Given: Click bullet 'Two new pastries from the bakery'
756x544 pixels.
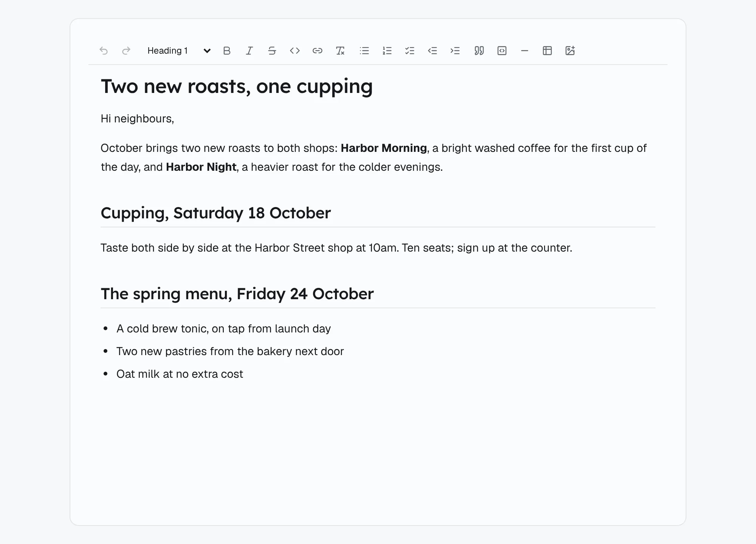Looking at the screenshot, I should [230, 351].
